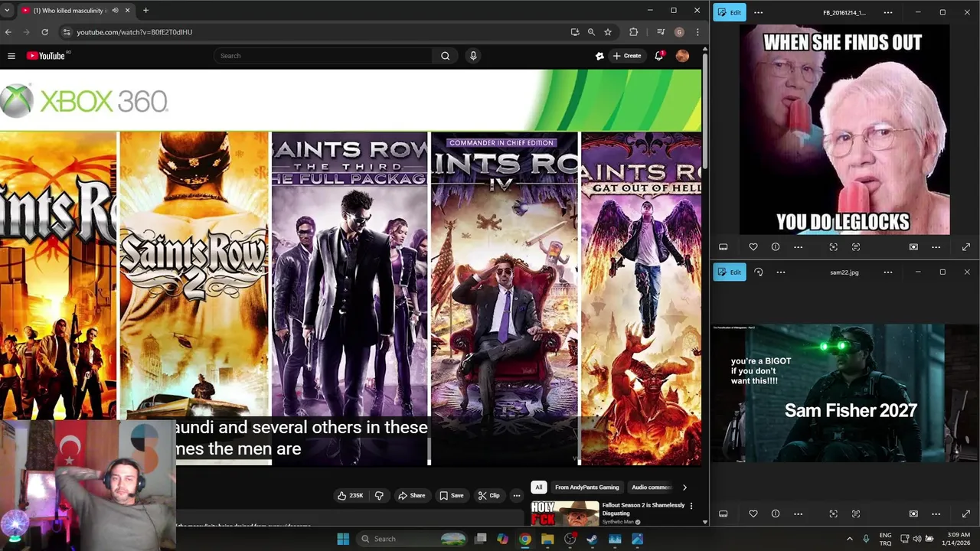This screenshot has width=980, height=551.
Task: Open Chrome extensions puzzle icon
Action: point(633,32)
